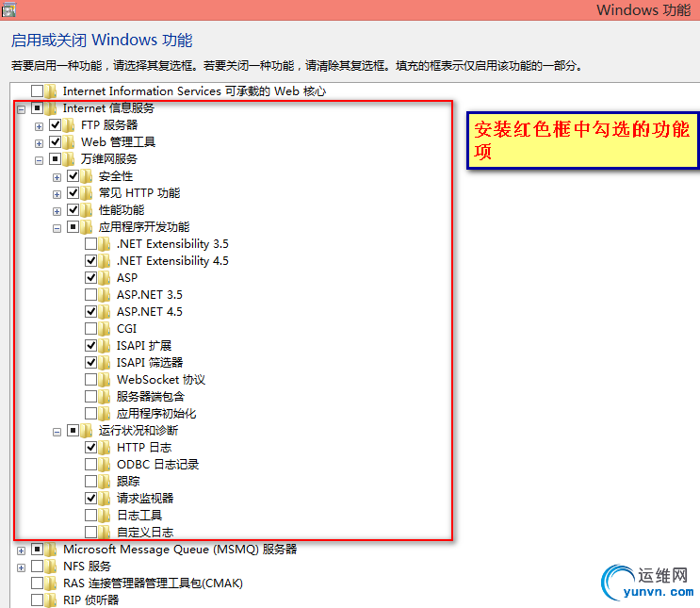Click folder icon beside 跟踪

[104, 482]
